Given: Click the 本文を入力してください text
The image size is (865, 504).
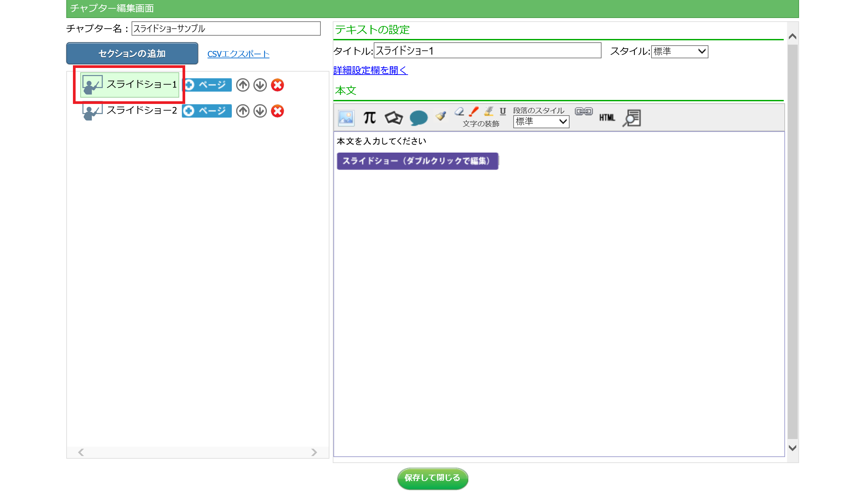Looking at the screenshot, I should [x=381, y=141].
